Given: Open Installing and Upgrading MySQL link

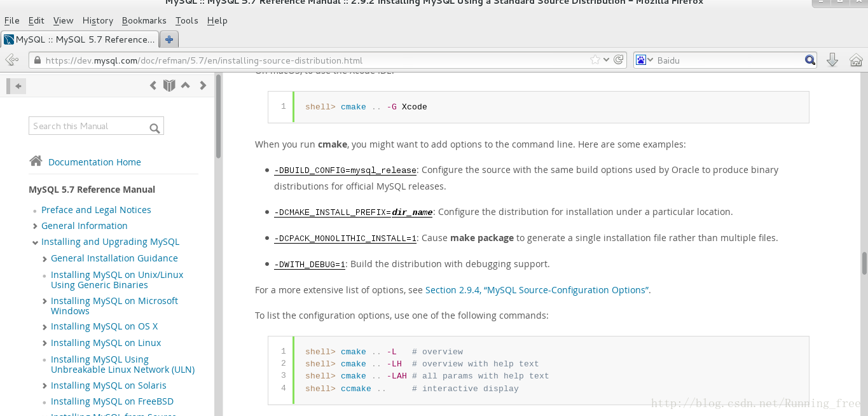Looking at the screenshot, I should tap(110, 242).
